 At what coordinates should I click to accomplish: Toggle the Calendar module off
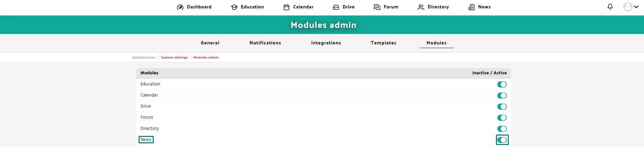[x=502, y=96]
